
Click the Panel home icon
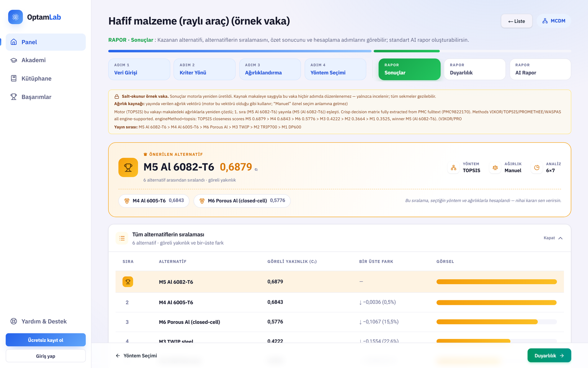coord(14,42)
